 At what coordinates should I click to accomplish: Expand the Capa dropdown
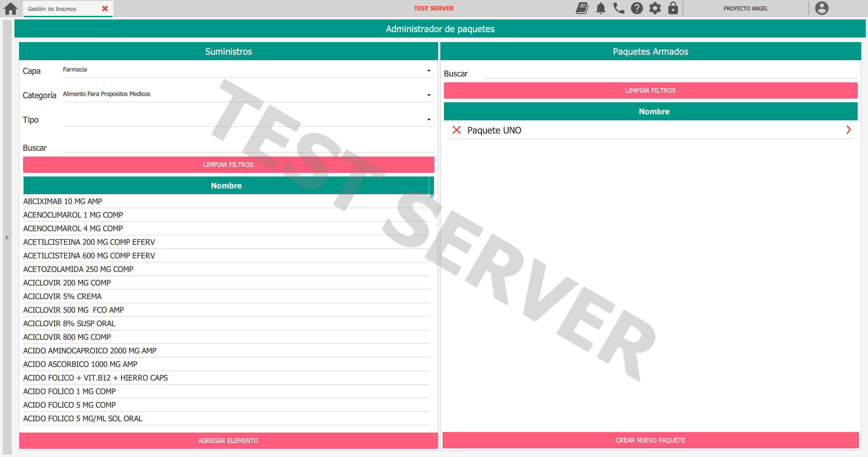pyautogui.click(x=429, y=71)
